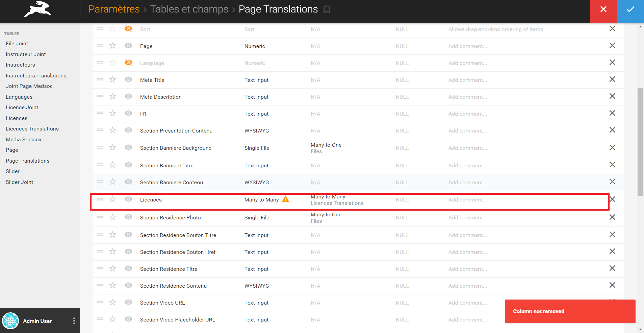
Task: Star the H1 field
Action: (x=112, y=113)
